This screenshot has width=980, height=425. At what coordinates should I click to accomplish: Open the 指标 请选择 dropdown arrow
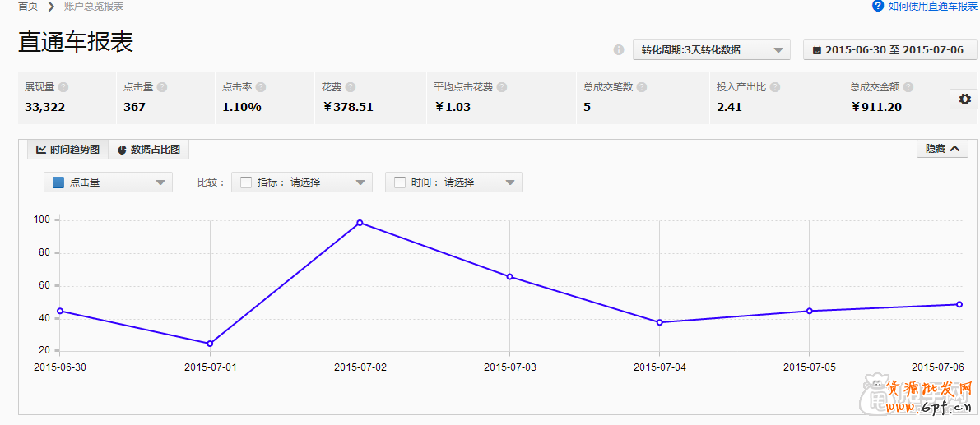pos(360,182)
